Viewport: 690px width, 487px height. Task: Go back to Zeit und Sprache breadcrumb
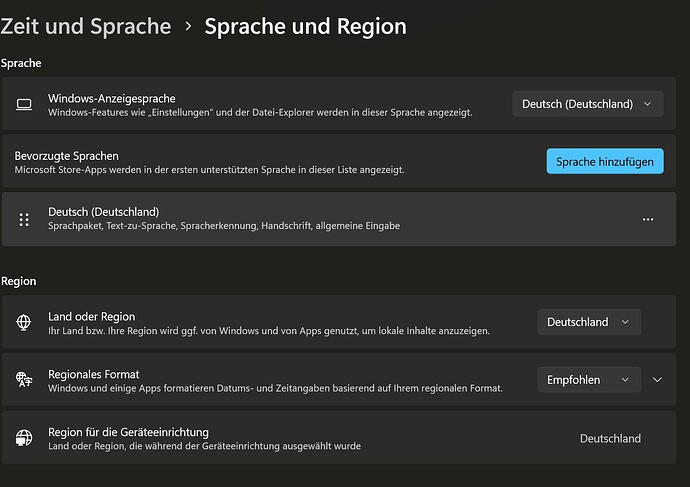pyautogui.click(x=86, y=26)
